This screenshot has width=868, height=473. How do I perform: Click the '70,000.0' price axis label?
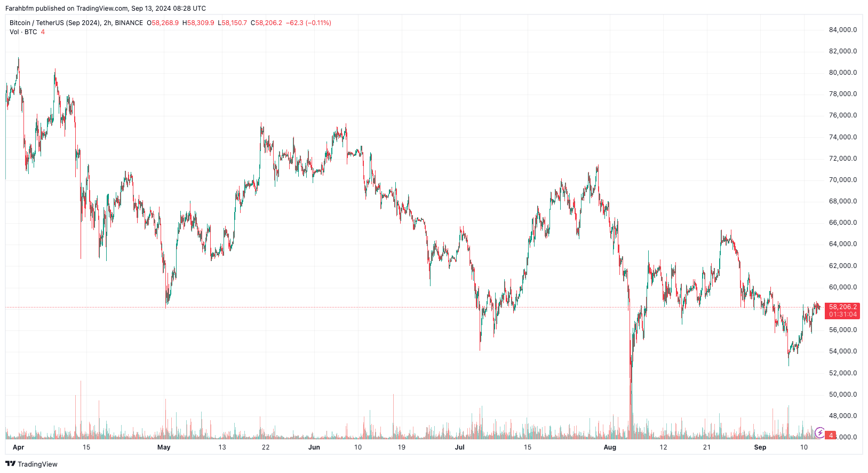click(x=843, y=180)
